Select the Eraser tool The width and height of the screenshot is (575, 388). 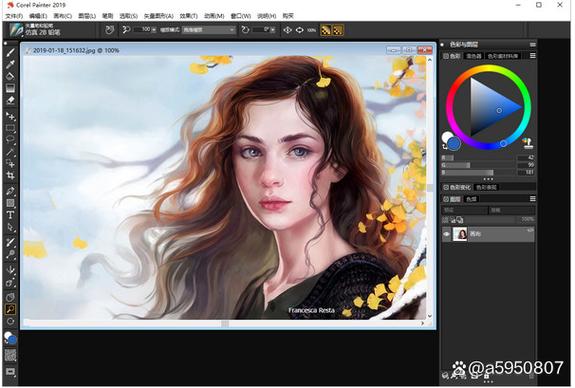pyautogui.click(x=10, y=100)
